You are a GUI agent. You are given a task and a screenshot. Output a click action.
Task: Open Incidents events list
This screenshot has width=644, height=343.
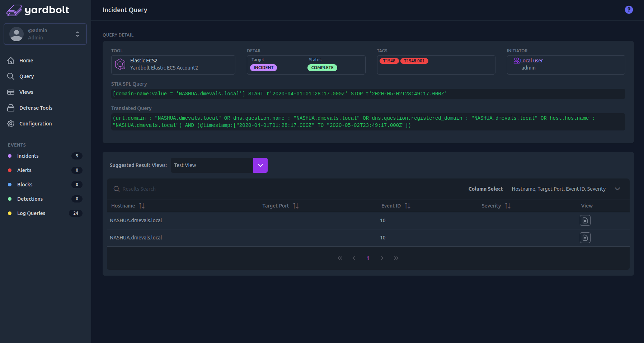[x=28, y=156]
